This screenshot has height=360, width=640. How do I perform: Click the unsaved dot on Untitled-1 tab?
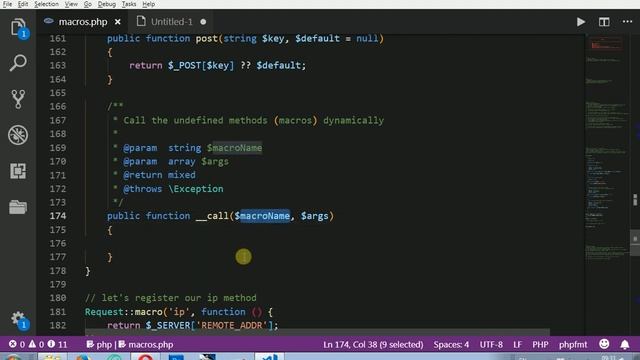tap(203, 22)
